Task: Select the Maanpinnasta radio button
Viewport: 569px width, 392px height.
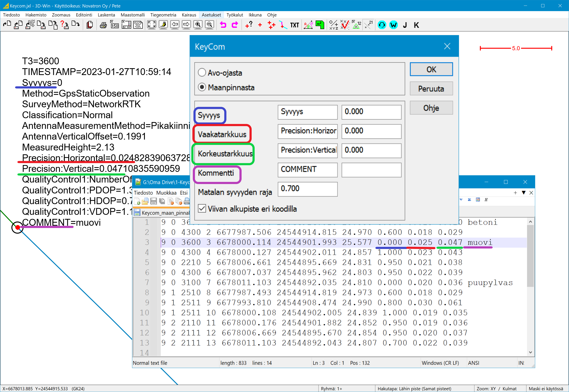Action: [202, 87]
